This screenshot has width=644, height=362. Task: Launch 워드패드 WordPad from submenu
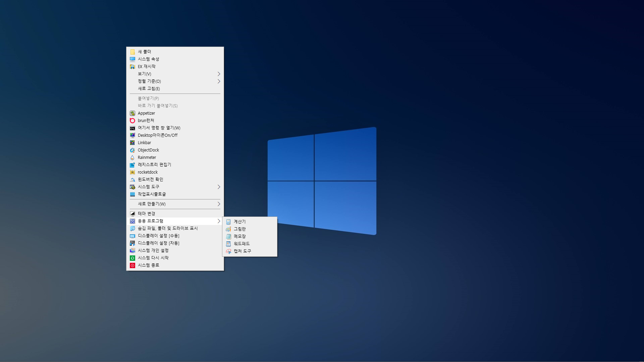250,244
